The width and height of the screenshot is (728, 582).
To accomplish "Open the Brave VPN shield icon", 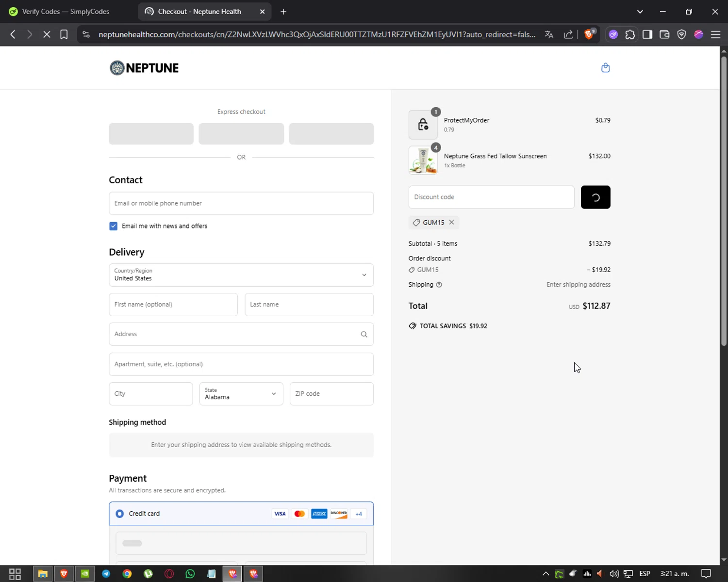I will 681,34.
